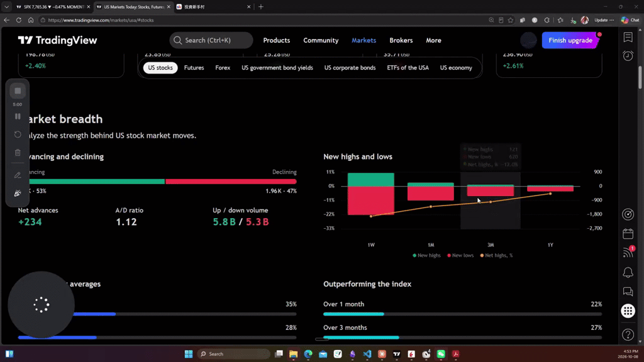Open the Products menu

point(277,40)
